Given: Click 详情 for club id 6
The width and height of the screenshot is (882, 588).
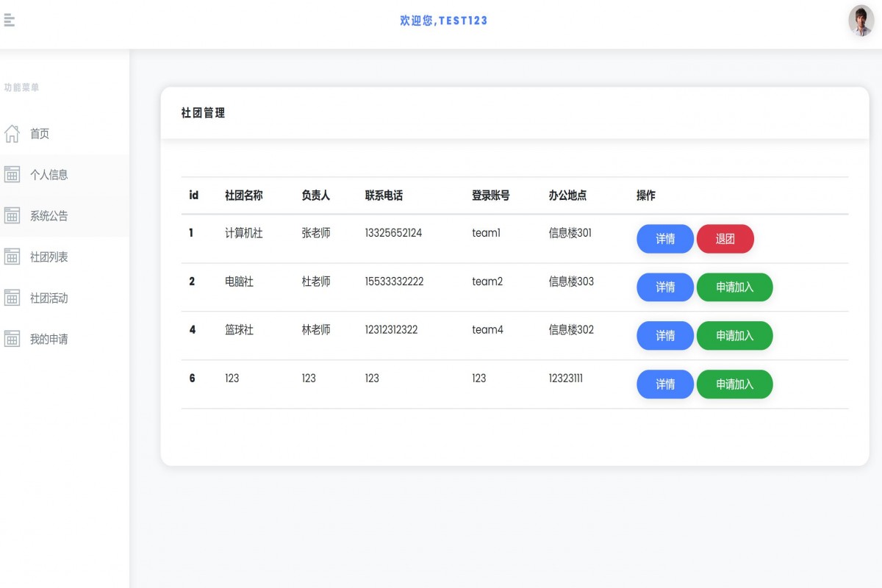Looking at the screenshot, I should pos(664,384).
